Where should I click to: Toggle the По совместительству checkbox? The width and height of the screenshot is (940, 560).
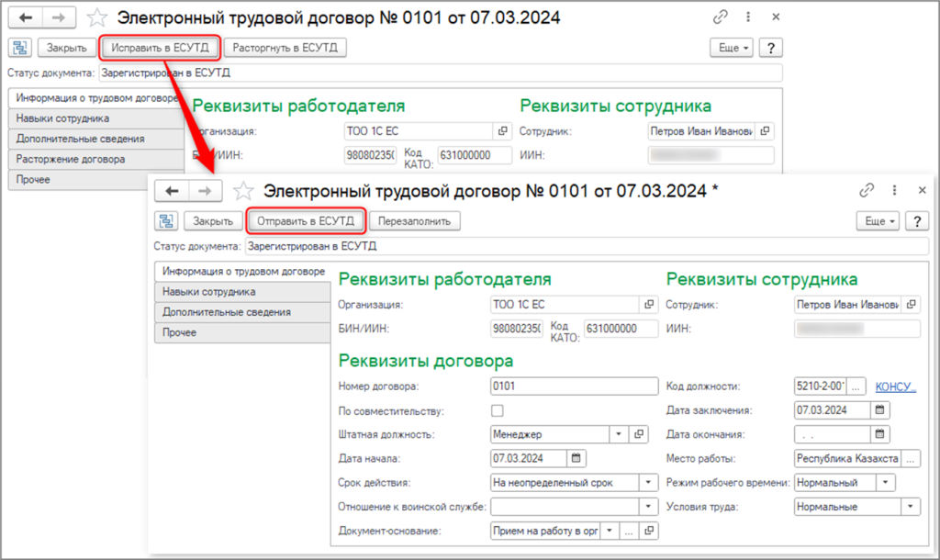498,410
